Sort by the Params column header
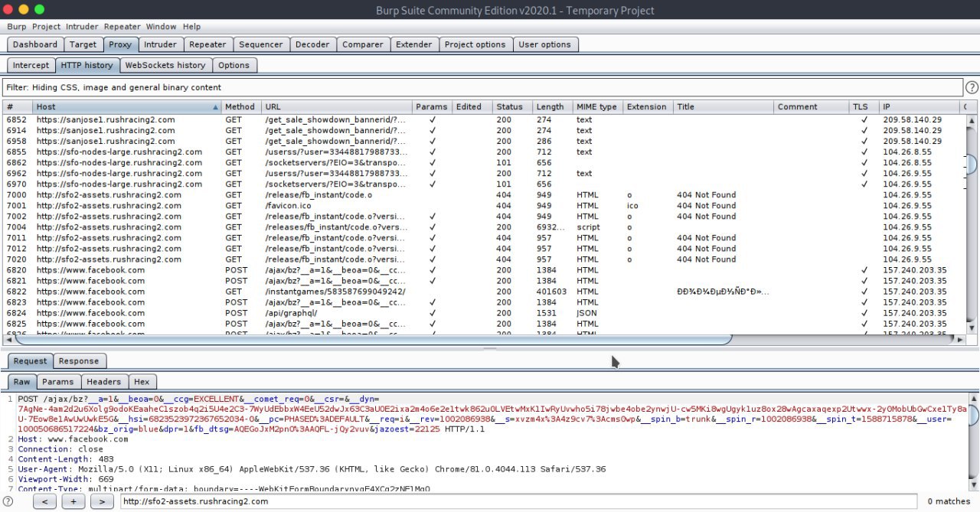Viewport: 980px width, 512px height. tap(432, 107)
